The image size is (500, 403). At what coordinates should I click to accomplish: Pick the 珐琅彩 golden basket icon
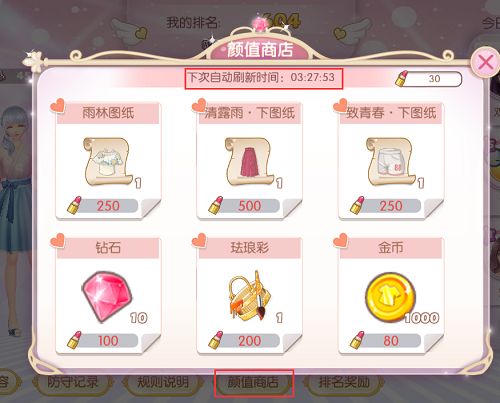pos(249,296)
